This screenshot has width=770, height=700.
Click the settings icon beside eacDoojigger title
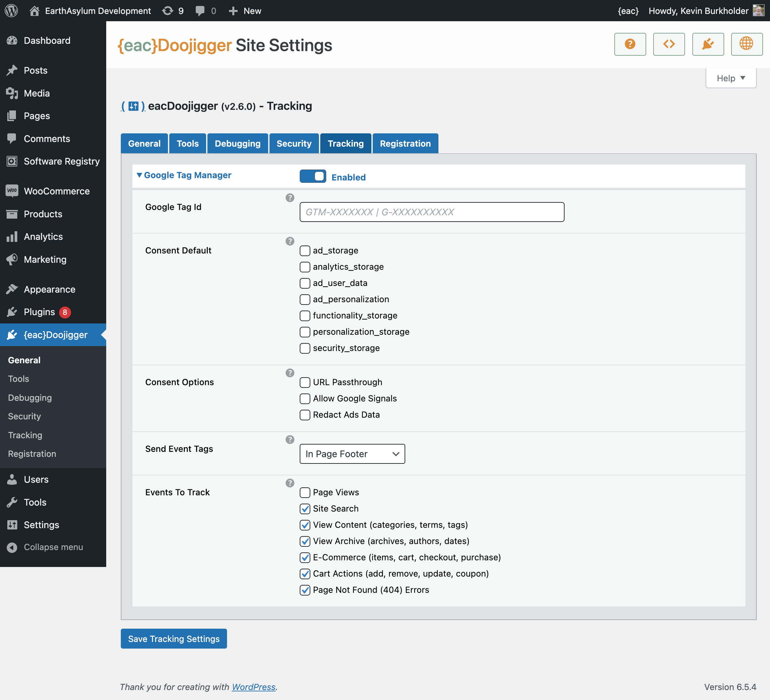click(133, 106)
